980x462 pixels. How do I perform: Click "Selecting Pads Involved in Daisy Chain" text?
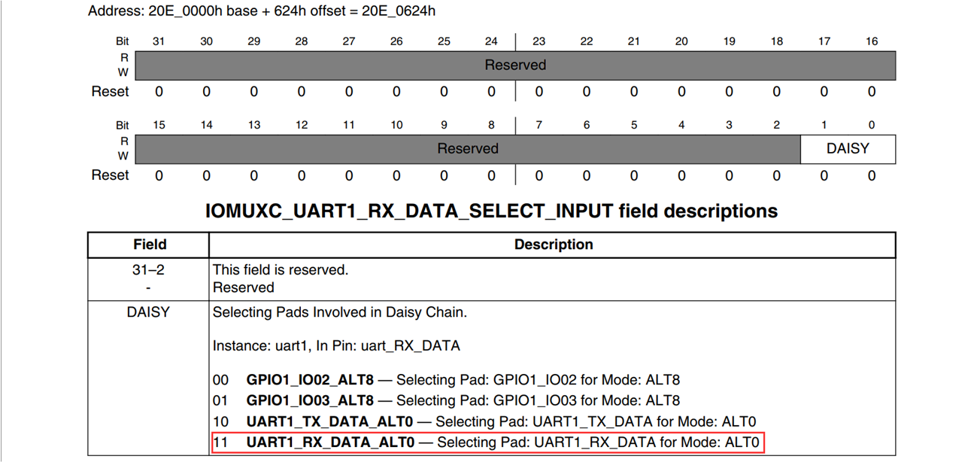(339, 312)
